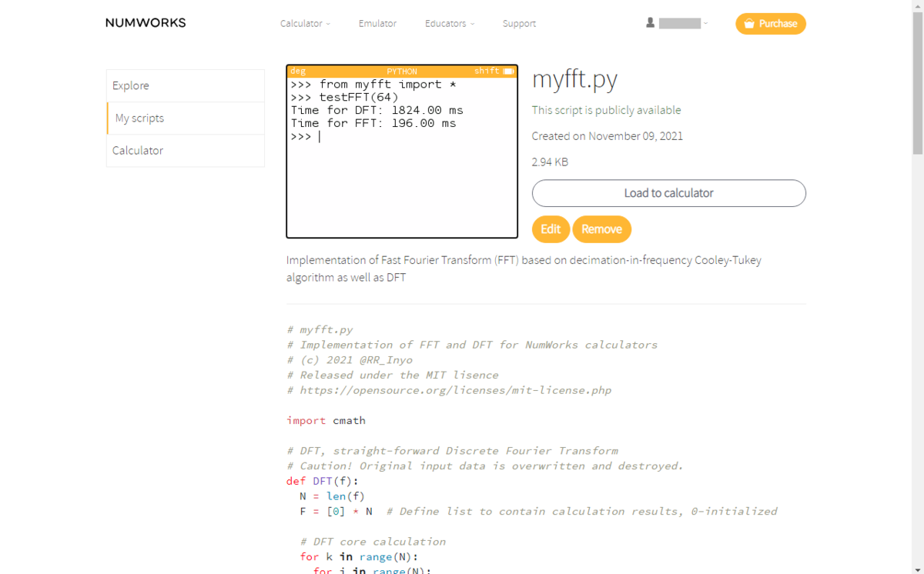Click the 'for k in range(N):' code line
924x574 pixels.
[359, 557]
